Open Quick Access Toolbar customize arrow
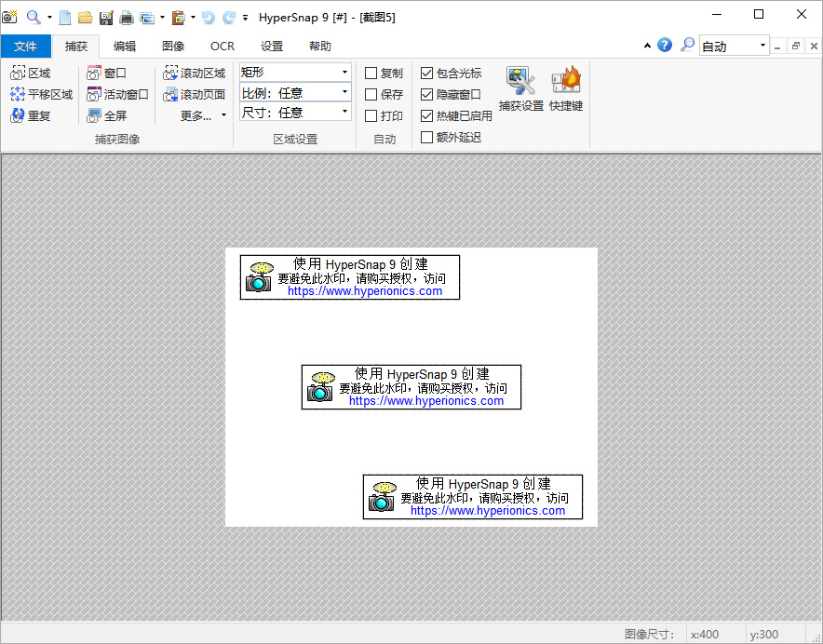Image resolution: width=823 pixels, height=644 pixels. 245,18
